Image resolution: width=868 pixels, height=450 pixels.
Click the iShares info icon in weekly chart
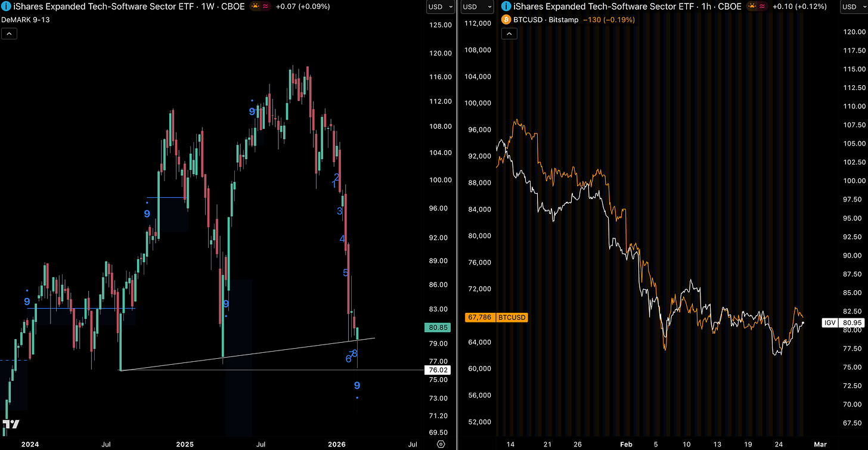click(6, 7)
